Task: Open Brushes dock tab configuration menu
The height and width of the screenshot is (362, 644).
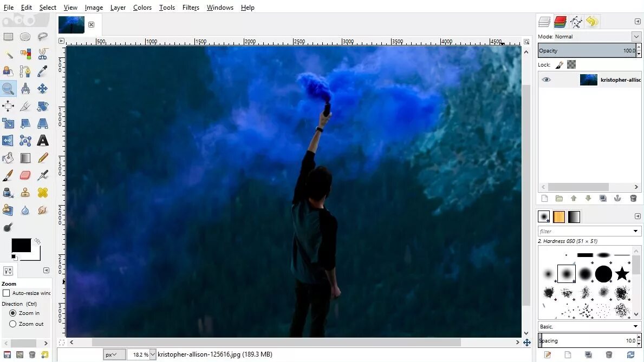Action: (x=638, y=216)
